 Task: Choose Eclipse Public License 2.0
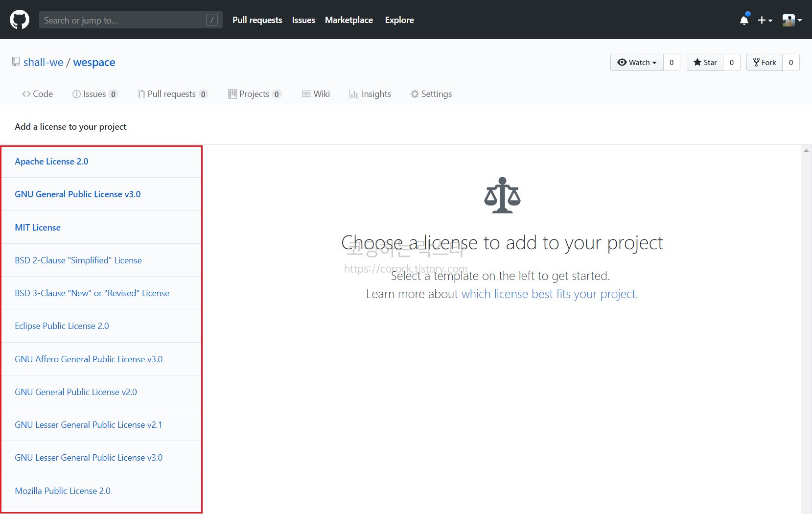tap(102, 326)
